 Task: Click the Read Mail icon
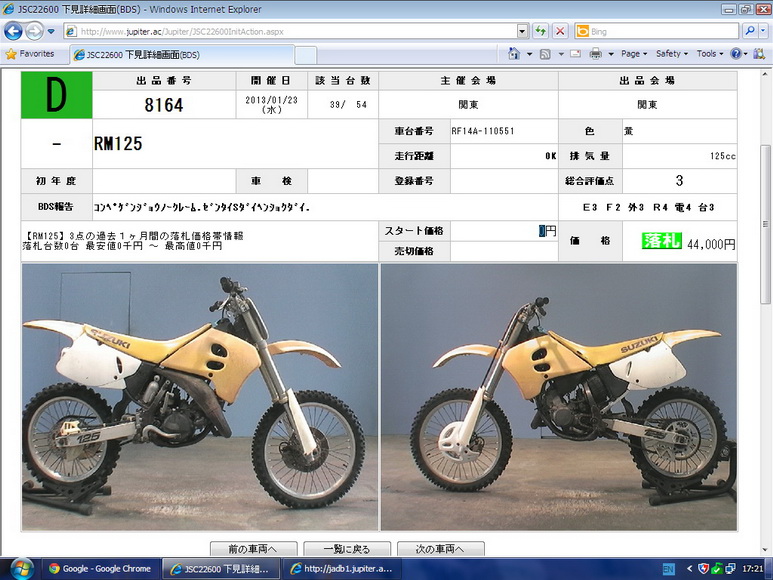pos(575,54)
